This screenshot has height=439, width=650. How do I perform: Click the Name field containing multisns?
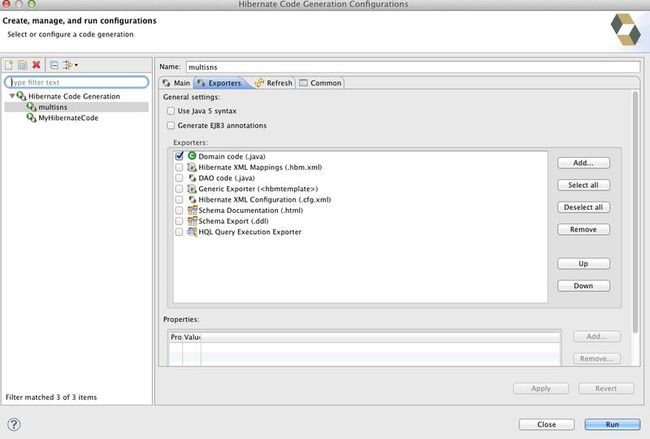(413, 67)
